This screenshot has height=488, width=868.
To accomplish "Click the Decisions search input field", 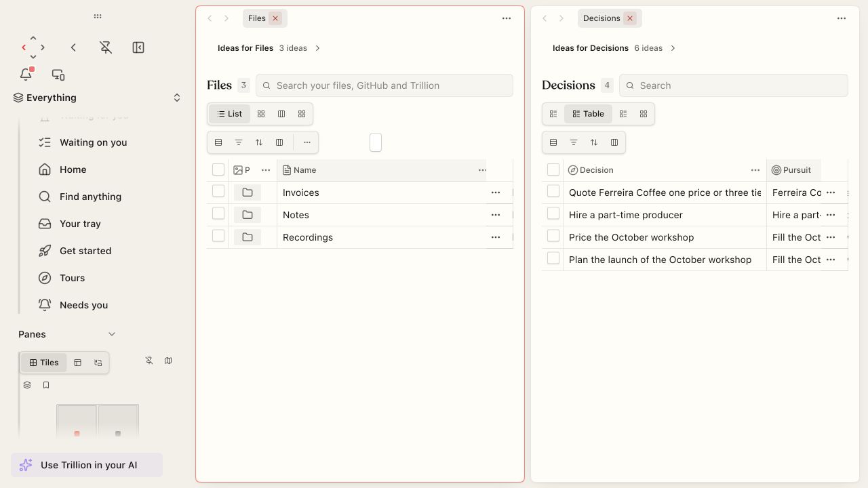I will tap(734, 85).
